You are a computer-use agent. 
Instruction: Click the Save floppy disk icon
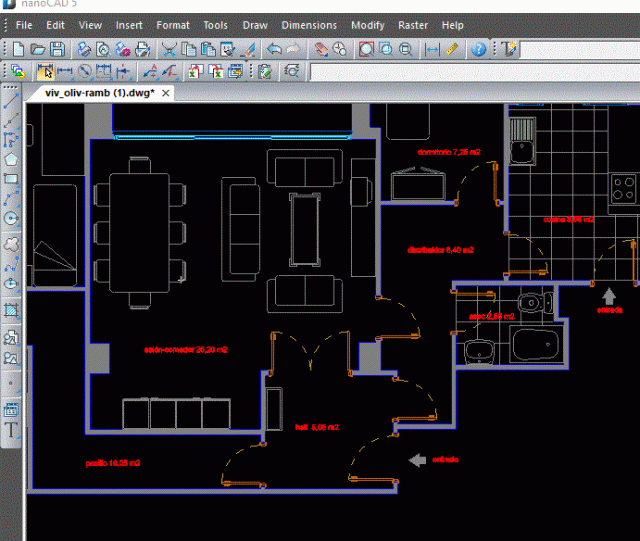(57, 48)
